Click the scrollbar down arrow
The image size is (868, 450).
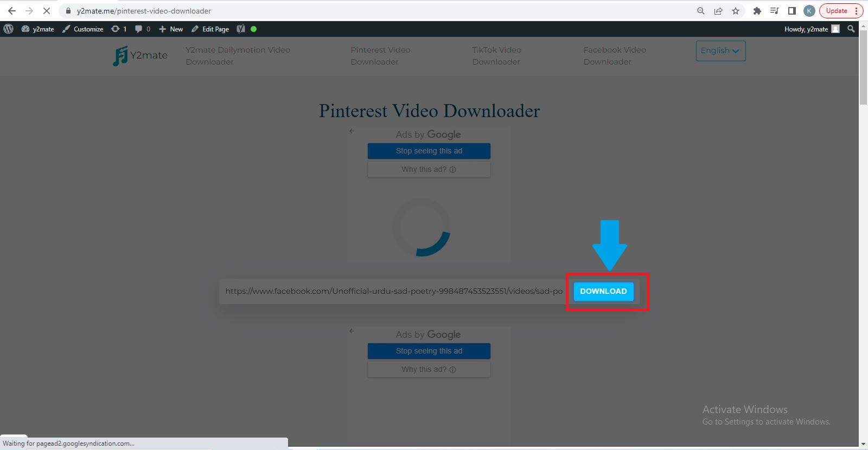(863, 445)
